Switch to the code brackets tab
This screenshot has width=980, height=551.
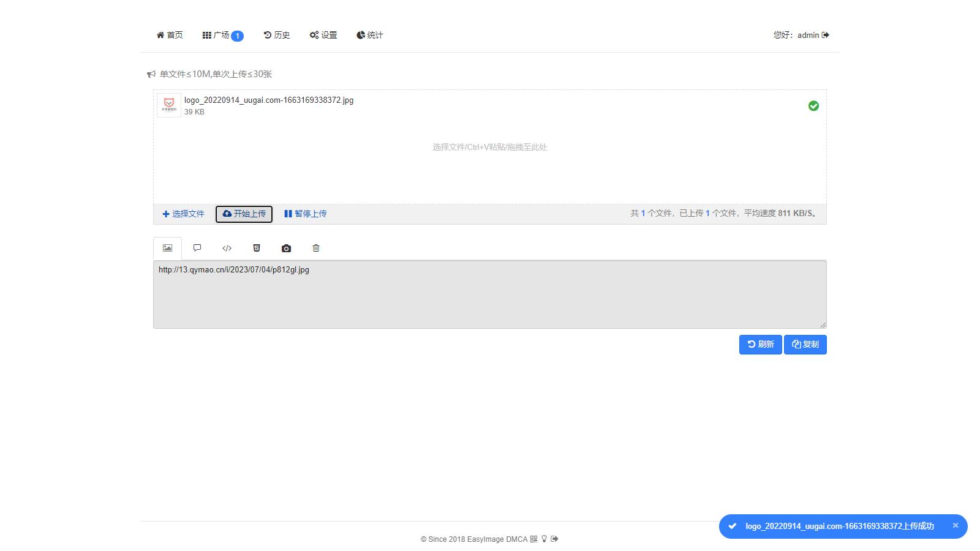[227, 248]
